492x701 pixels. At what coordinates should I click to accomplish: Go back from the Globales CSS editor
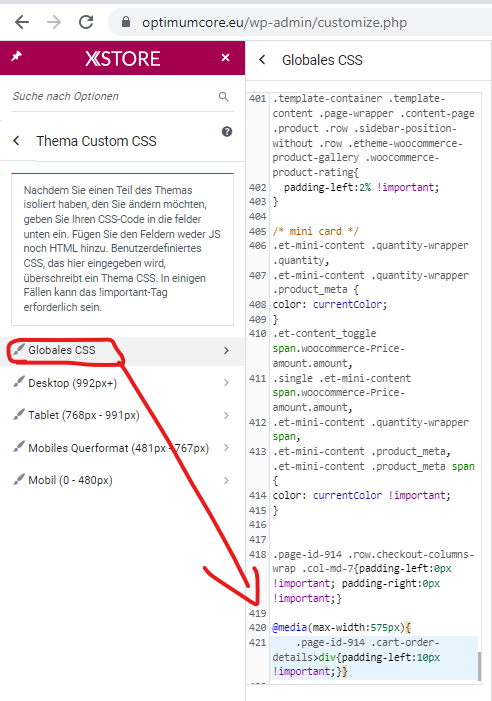pyautogui.click(x=262, y=59)
